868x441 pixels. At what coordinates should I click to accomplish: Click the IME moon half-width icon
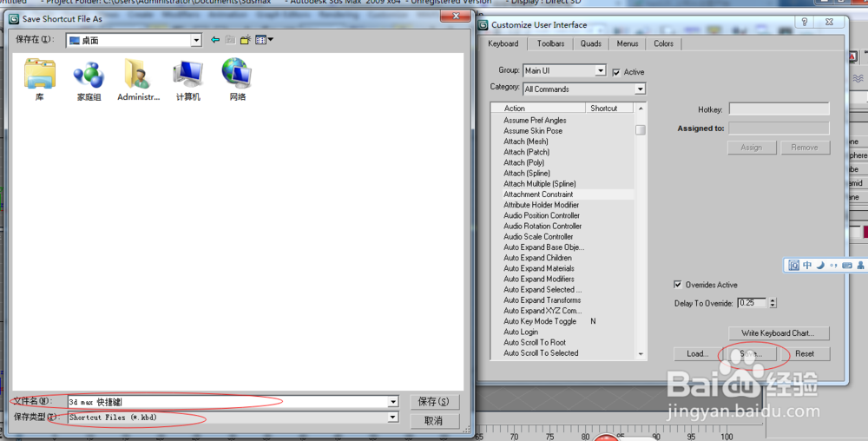click(x=820, y=265)
